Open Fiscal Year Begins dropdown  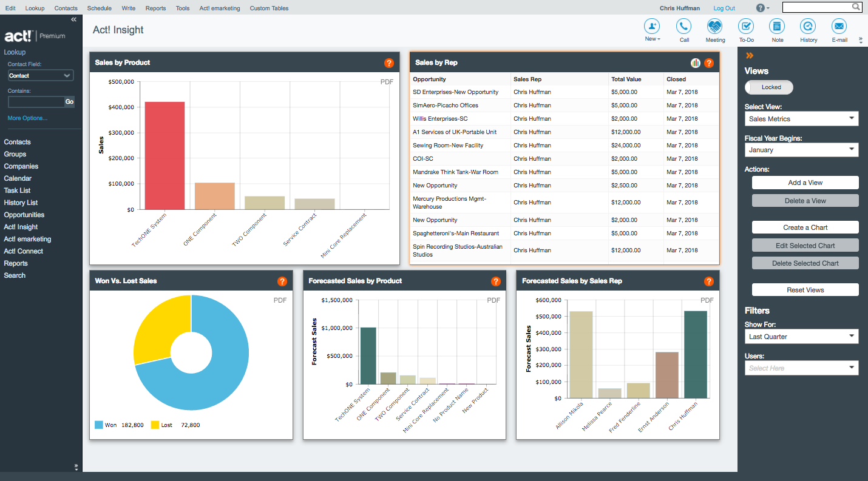(x=801, y=150)
